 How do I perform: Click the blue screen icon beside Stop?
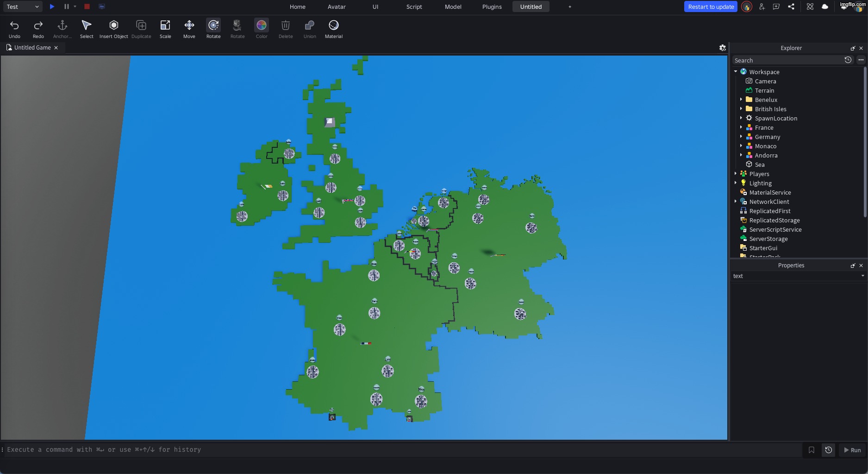(x=102, y=6)
